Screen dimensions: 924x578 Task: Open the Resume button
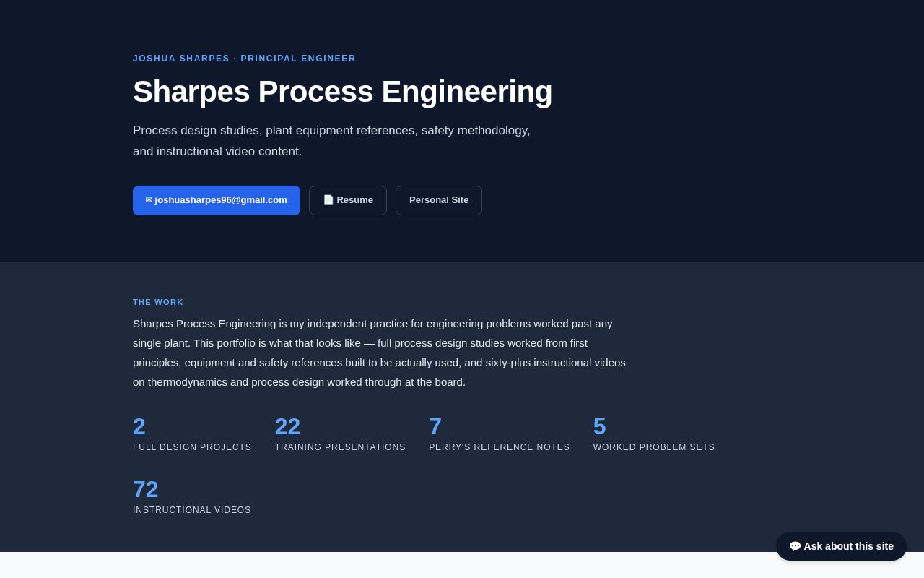coord(348,200)
